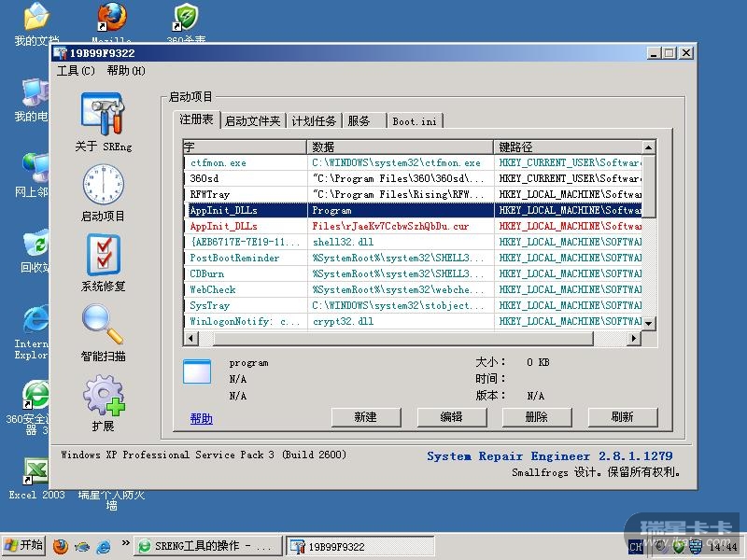The width and height of the screenshot is (747, 560).
Task: Open 网上邻居 desktop icon
Action: [x=33, y=175]
